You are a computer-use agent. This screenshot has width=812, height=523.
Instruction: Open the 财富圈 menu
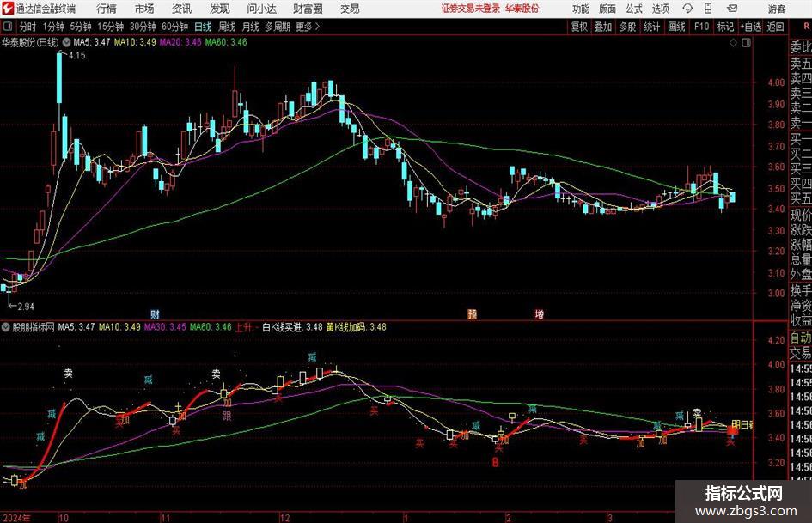(308, 9)
